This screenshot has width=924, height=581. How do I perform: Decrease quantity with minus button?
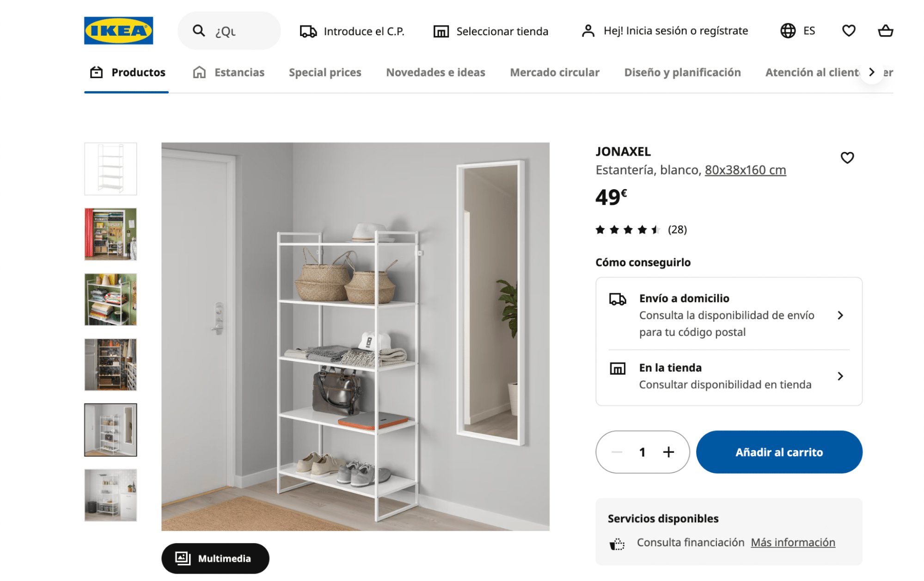tap(617, 452)
